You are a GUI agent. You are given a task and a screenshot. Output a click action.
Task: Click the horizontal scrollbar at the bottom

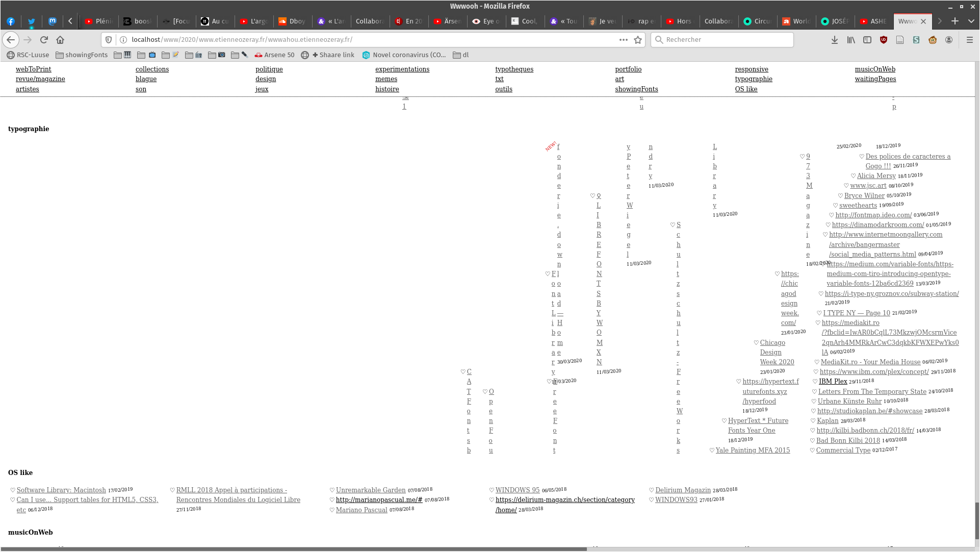(x=293, y=549)
